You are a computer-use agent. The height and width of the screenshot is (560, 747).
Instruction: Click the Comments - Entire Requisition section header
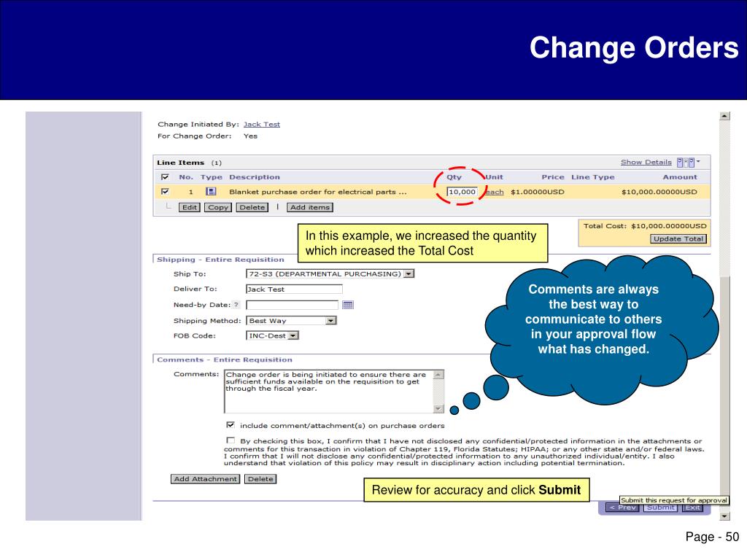pyautogui.click(x=225, y=359)
